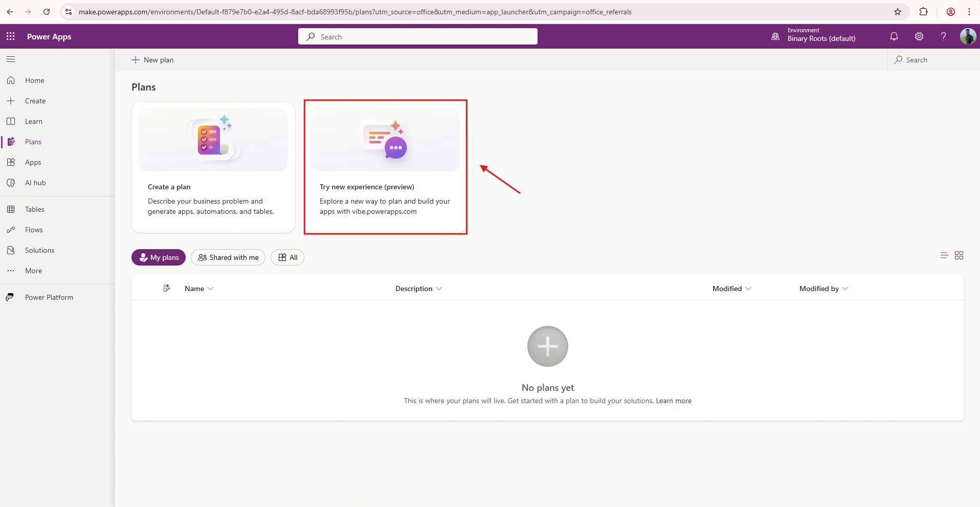Image resolution: width=980 pixels, height=507 pixels.
Task: Open Try new experience (preview) card
Action: coord(385,167)
